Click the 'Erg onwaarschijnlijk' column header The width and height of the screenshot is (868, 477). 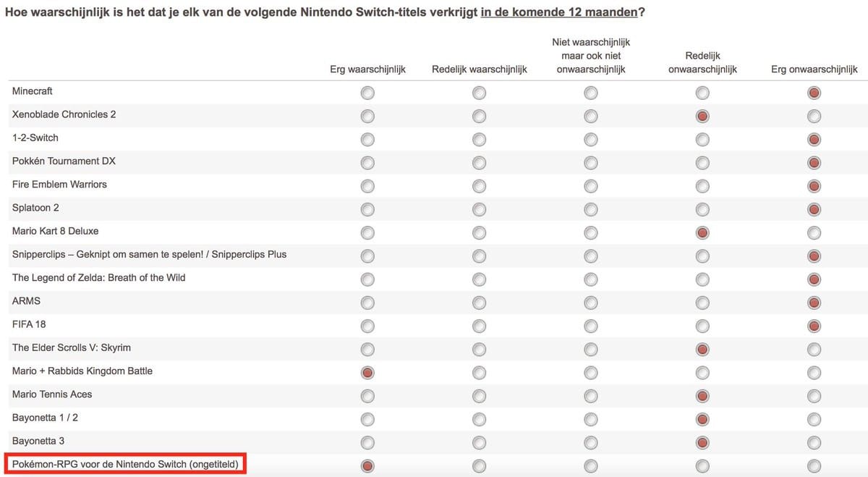click(x=814, y=69)
